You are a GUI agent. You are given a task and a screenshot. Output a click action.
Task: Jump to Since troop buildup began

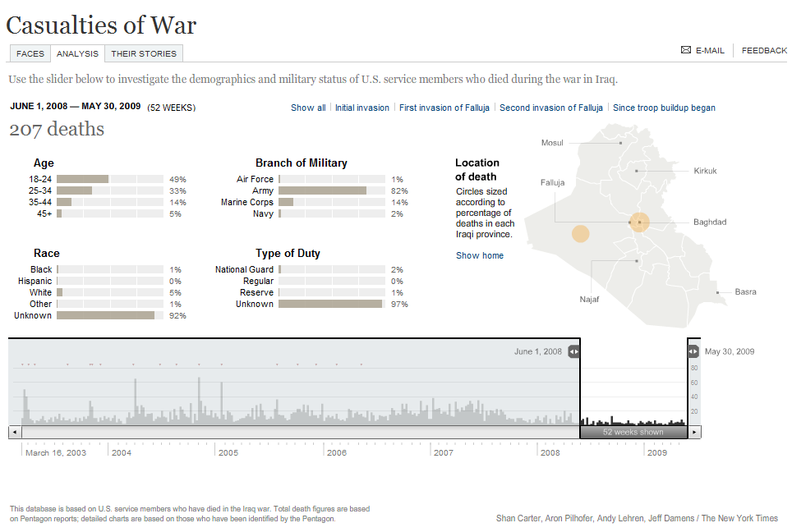(664, 108)
